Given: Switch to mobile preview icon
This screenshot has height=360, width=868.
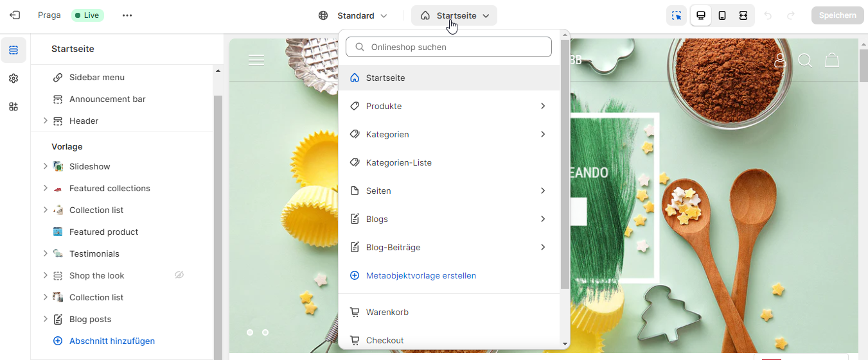Looking at the screenshot, I should click(722, 15).
